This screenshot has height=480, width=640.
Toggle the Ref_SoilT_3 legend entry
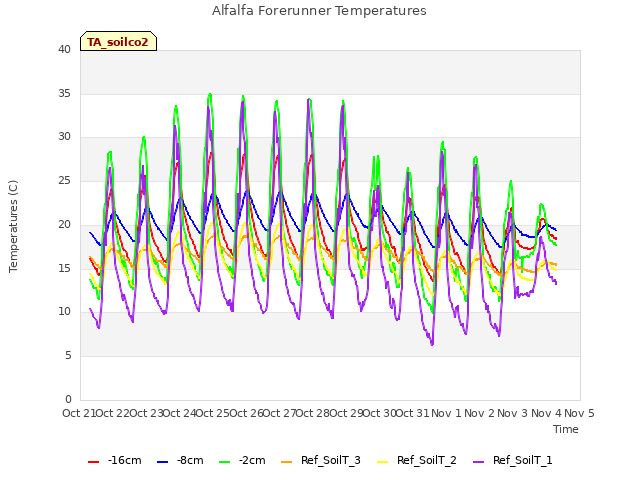coord(321,460)
